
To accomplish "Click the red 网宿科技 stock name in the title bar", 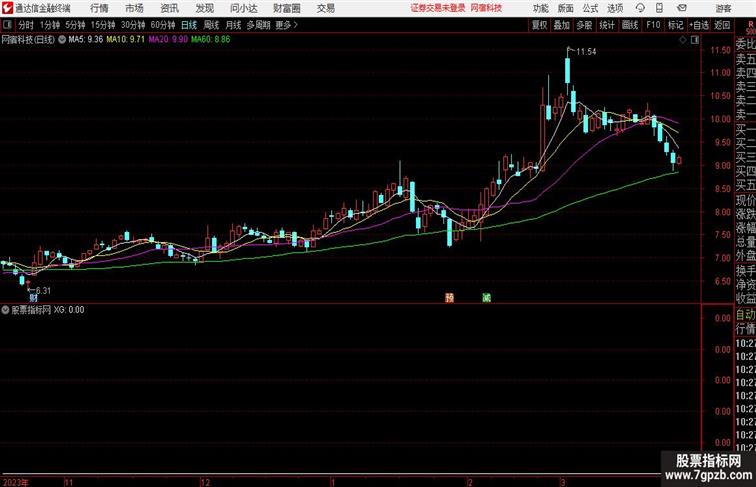I will pos(486,8).
